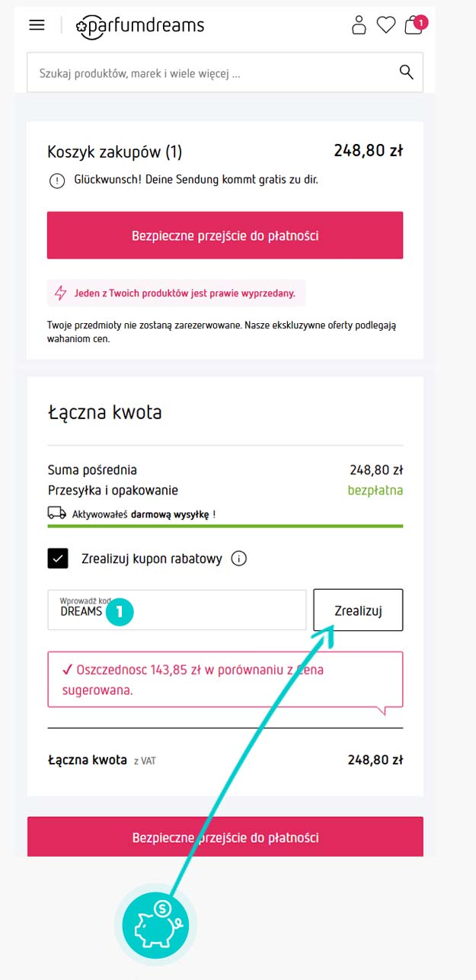476x980 pixels.
Task: Open the hamburger menu
Action: coord(37,25)
